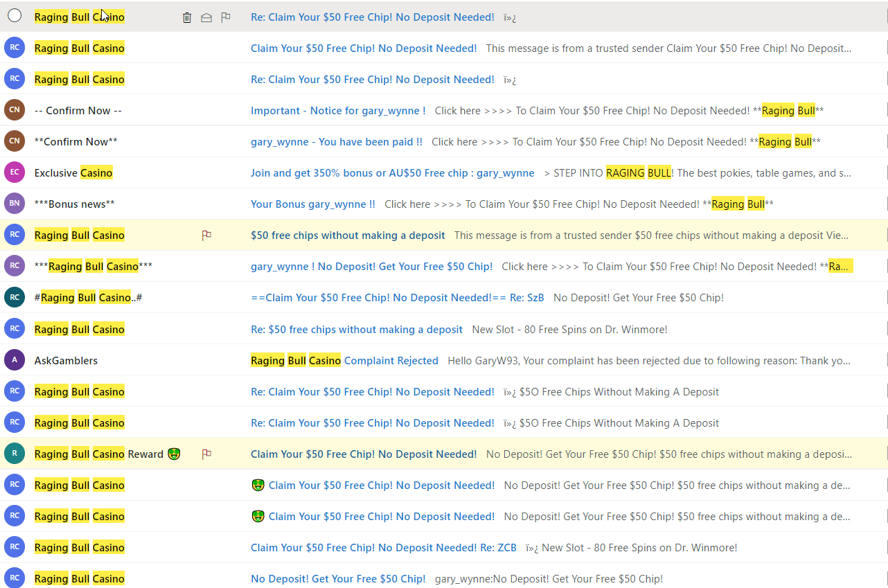Open 'Your Bonus gary_wynne !!' email
This screenshot has height=588, width=888.
click(x=313, y=204)
